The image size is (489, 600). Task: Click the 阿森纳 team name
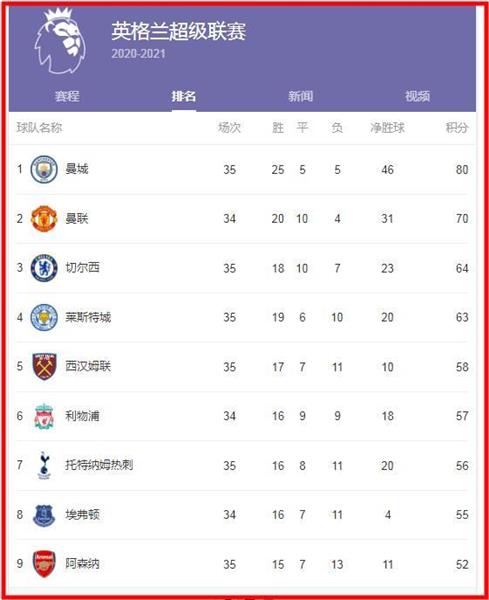[82, 564]
